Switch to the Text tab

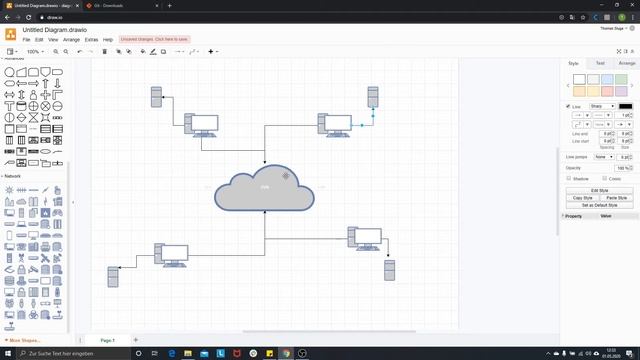[600, 63]
